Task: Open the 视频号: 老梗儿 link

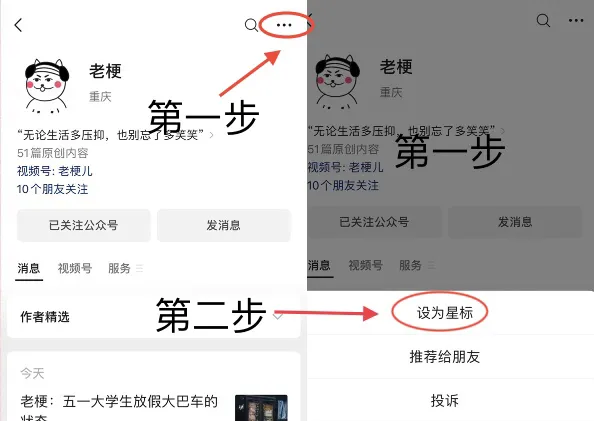Action: [x=55, y=171]
